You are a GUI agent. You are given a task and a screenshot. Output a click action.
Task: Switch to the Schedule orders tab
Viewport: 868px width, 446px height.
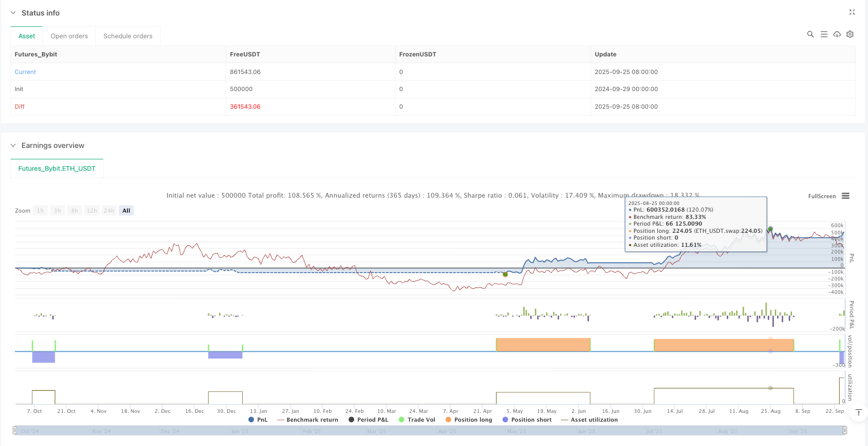tap(128, 36)
